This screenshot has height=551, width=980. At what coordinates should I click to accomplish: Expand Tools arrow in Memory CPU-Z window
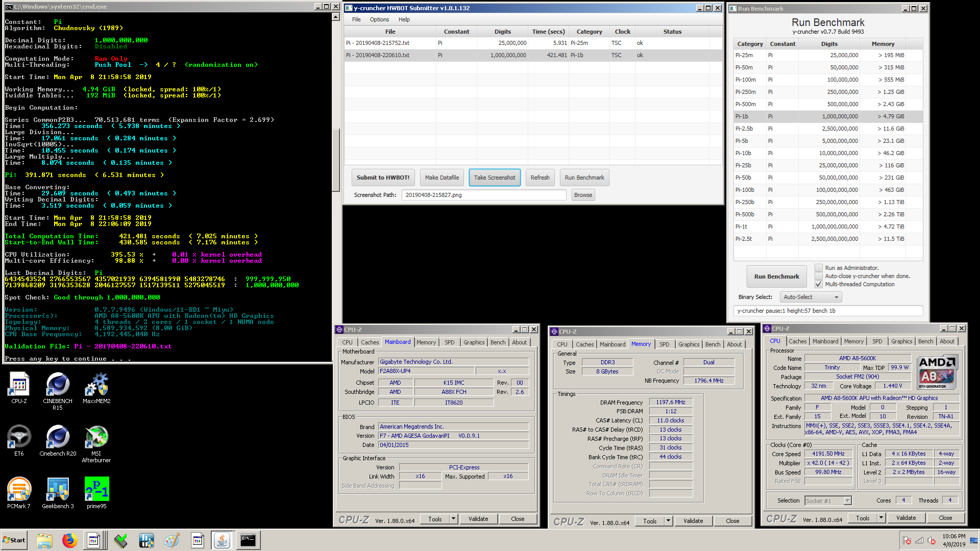tap(668, 521)
